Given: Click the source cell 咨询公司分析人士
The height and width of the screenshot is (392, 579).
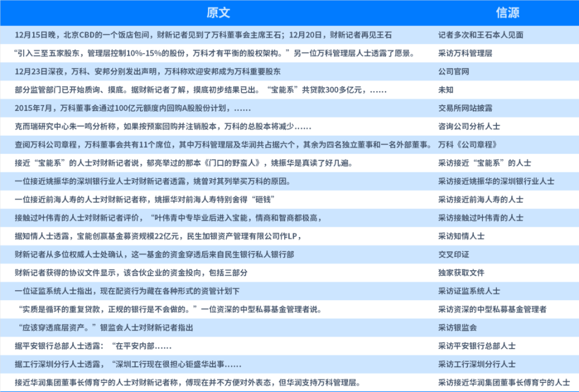Looking at the screenshot, I should pos(469,126).
